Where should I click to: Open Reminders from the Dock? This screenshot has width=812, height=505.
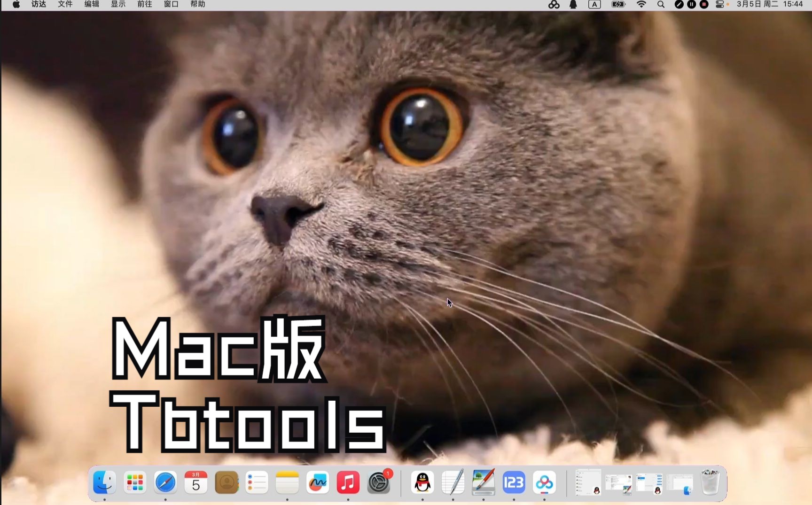[x=257, y=483]
